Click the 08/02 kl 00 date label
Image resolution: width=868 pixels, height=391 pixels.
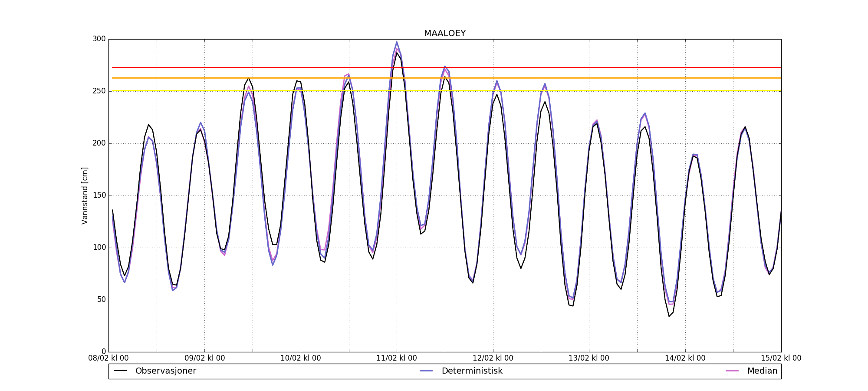tap(108, 358)
